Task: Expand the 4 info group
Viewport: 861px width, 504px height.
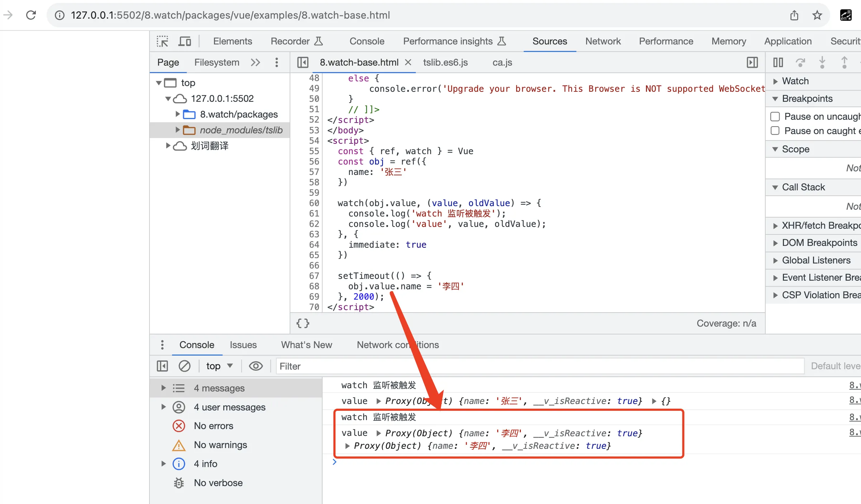Action: click(x=163, y=463)
